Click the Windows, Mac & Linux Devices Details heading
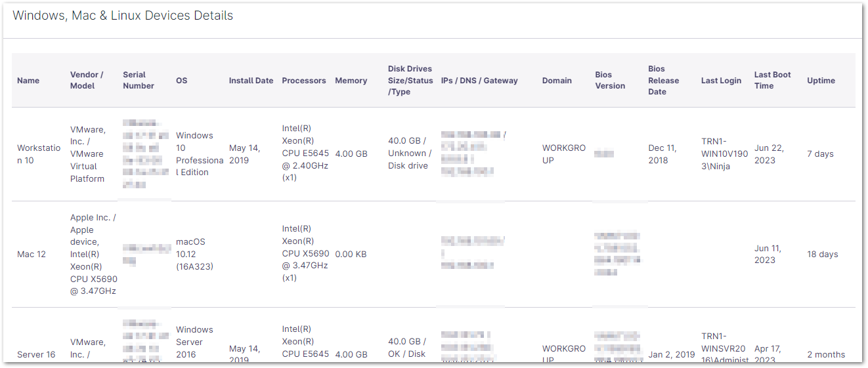This screenshot has width=868, height=368. point(123,15)
